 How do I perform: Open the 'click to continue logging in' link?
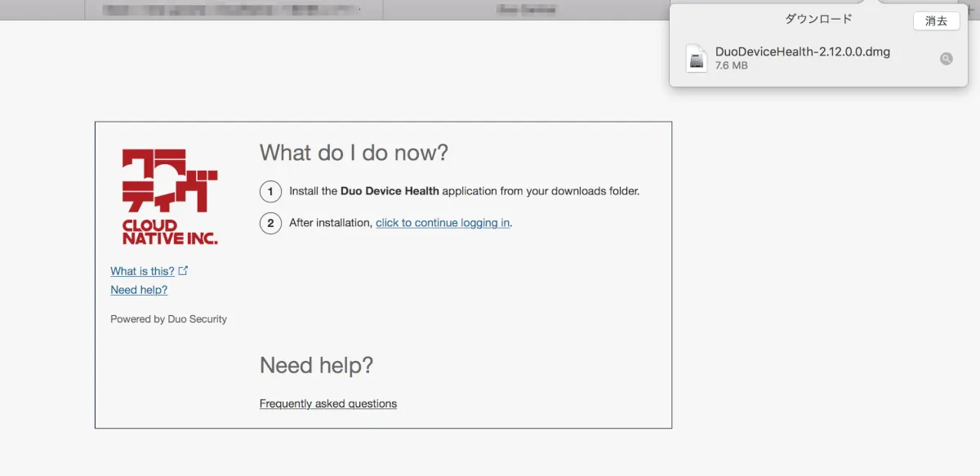tap(443, 223)
